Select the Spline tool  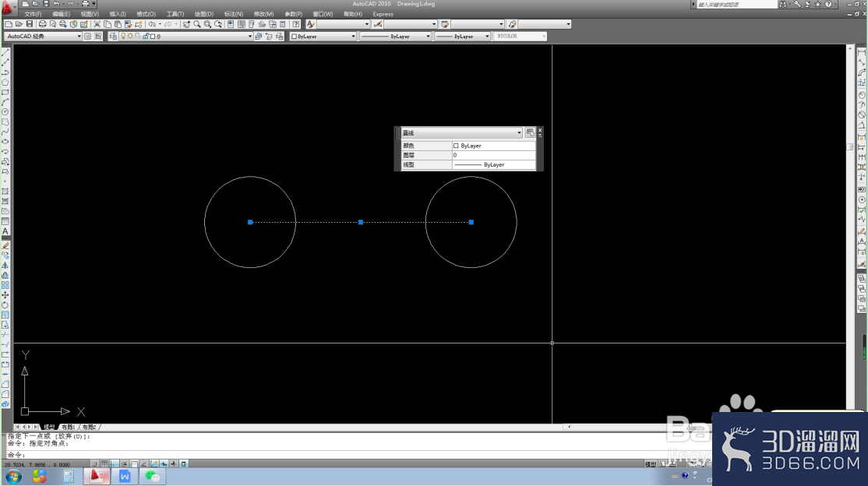5,132
